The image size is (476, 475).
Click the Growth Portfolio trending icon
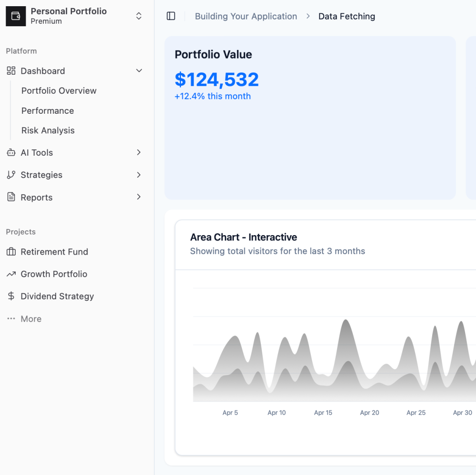tap(11, 274)
